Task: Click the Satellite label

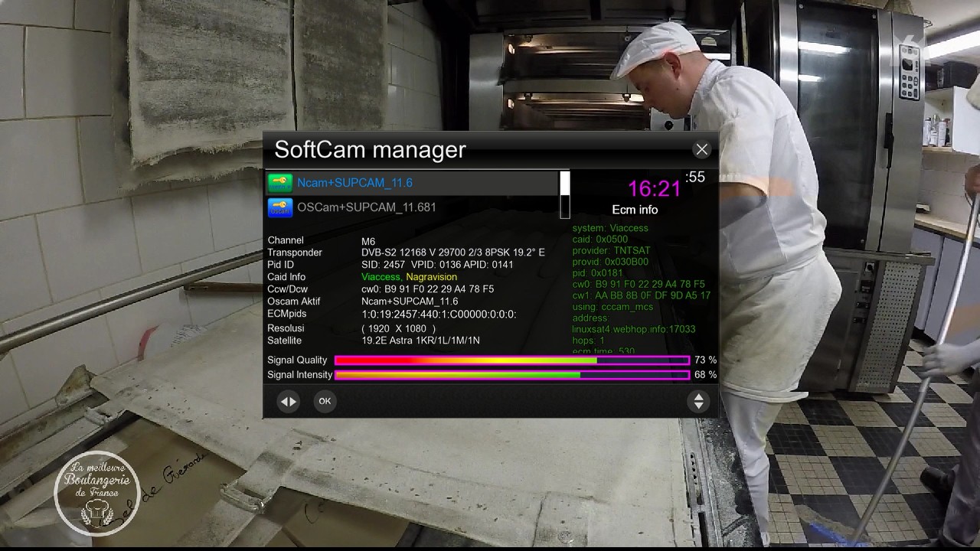Action: (284, 341)
